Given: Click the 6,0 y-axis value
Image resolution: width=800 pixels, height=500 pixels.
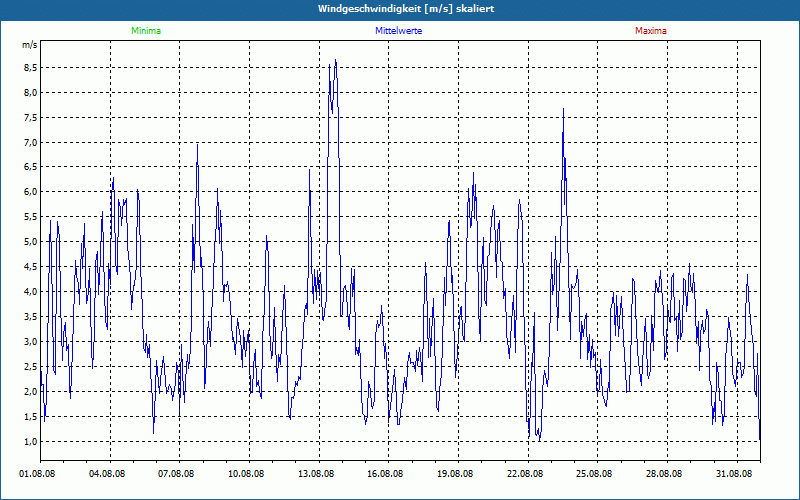Looking at the screenshot, I should click(31, 192).
